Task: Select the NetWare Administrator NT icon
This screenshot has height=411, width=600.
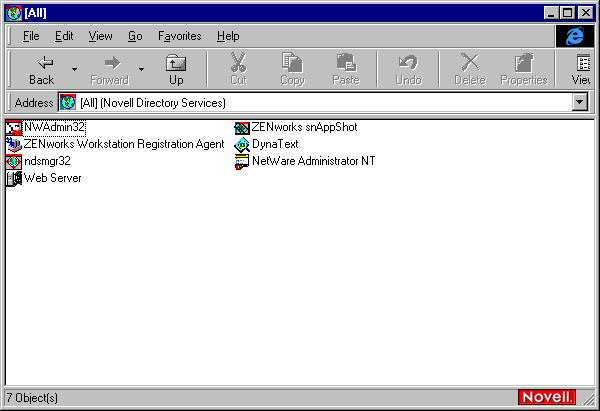Action: [242, 161]
